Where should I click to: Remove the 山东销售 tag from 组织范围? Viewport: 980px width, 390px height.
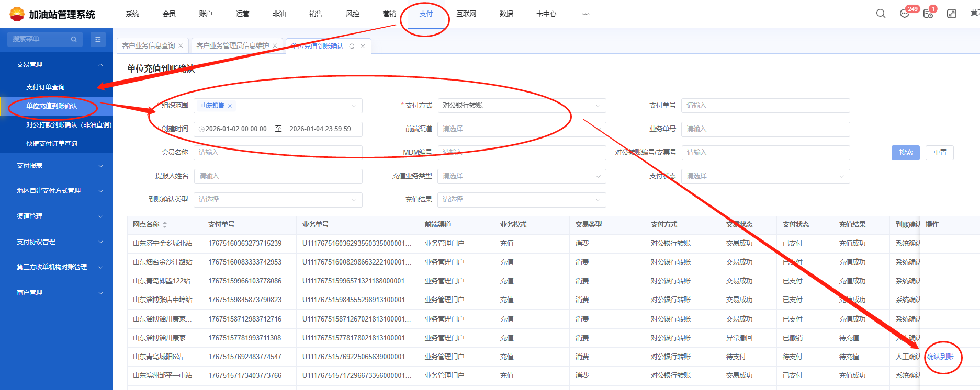click(x=230, y=106)
